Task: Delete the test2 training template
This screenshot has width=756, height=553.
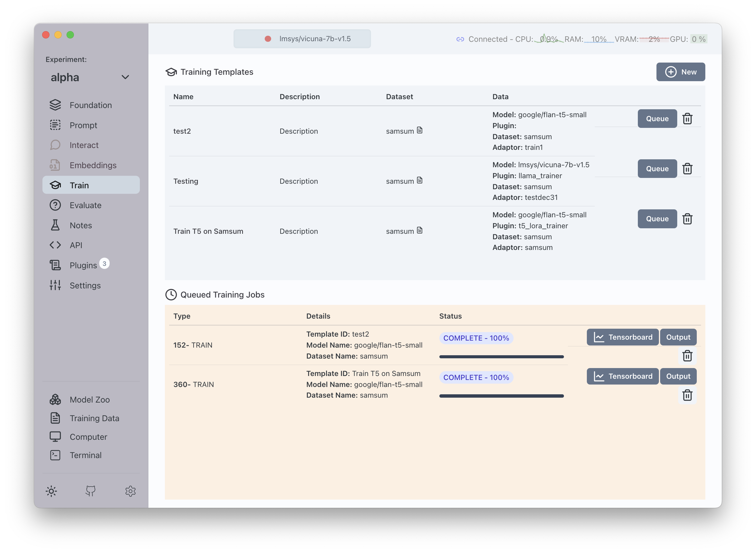Action: (688, 118)
